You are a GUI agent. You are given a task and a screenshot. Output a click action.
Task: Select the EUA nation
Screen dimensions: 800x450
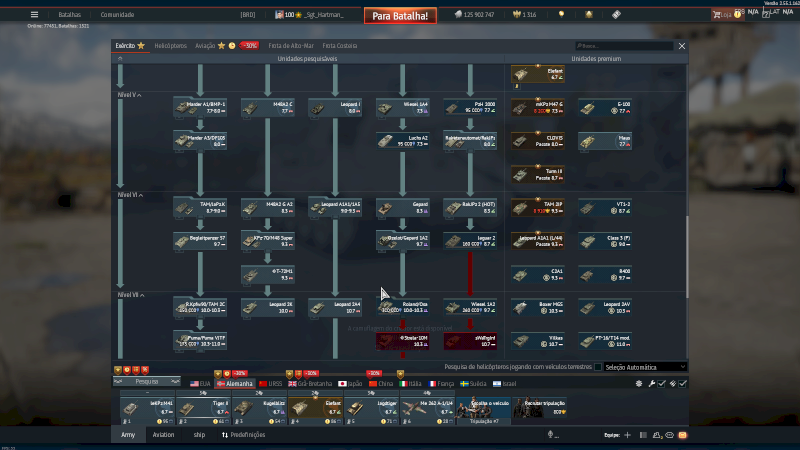point(200,384)
